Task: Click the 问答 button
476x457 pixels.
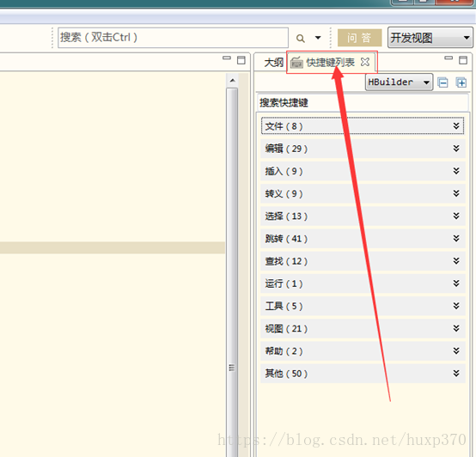Action: click(x=359, y=38)
